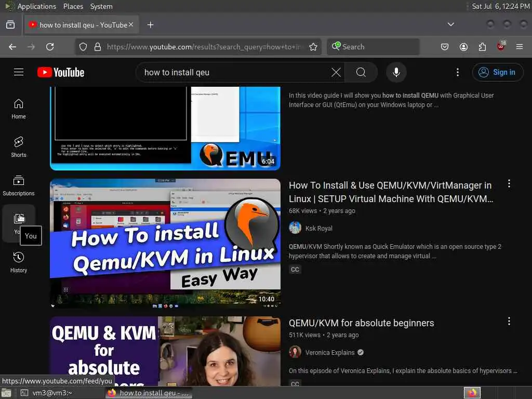532x399 pixels.
Task: Click the '511K views' text
Action: (x=304, y=335)
